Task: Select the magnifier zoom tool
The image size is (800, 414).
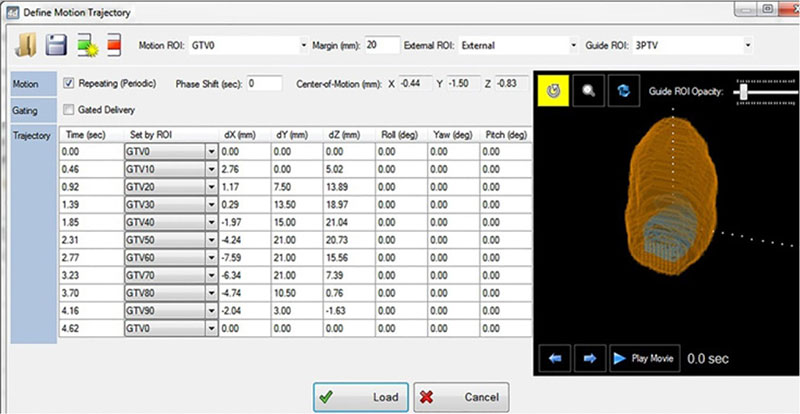Action: point(589,90)
